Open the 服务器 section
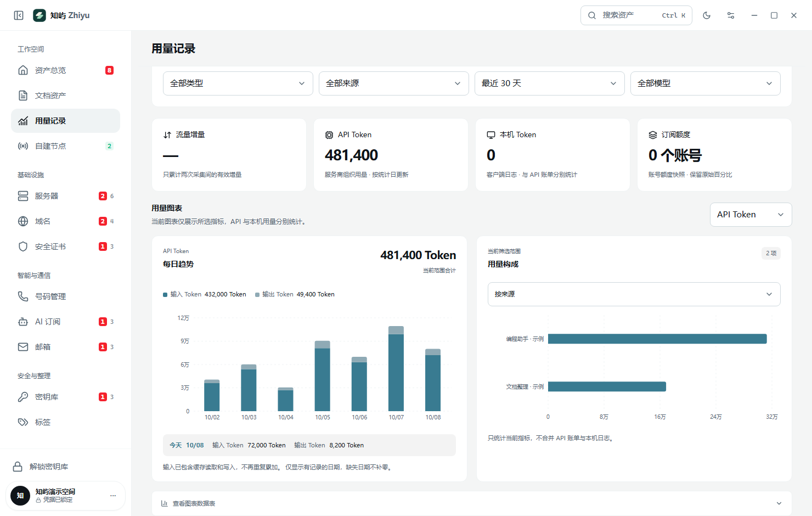 tap(65, 196)
